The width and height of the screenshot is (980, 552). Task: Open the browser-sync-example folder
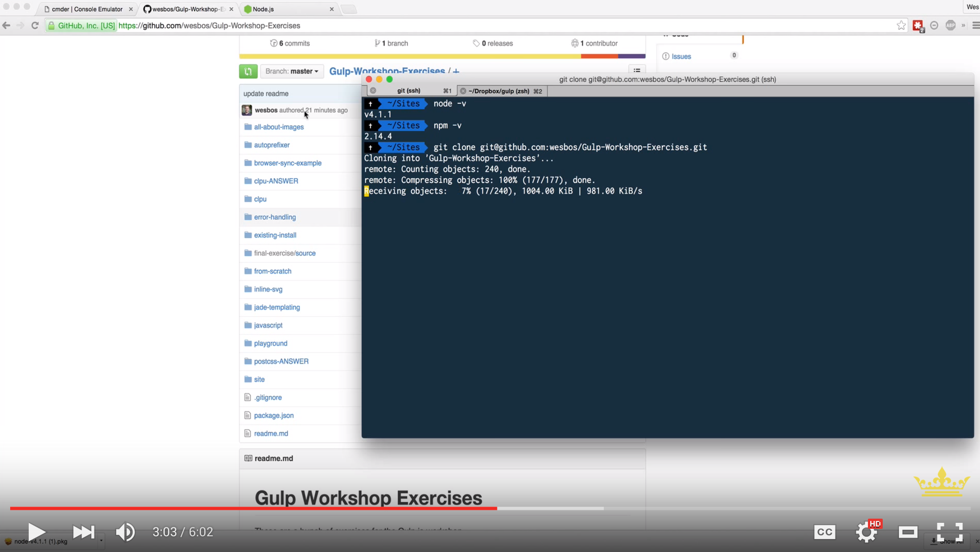(288, 163)
